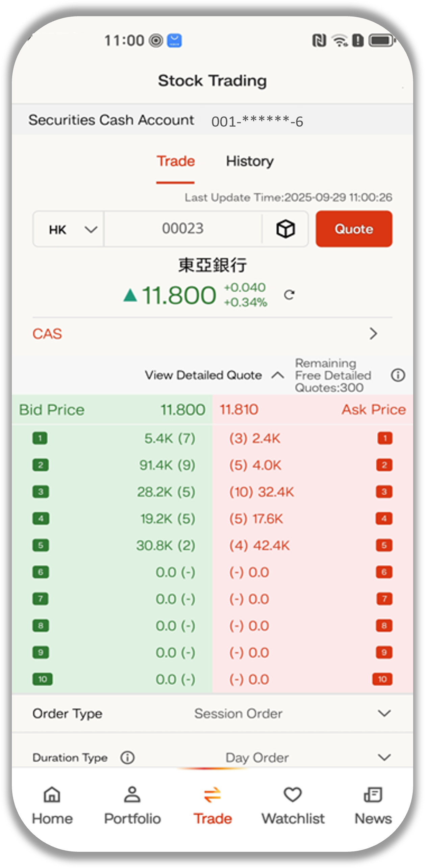Click the stock code field showing 00023
The height and width of the screenshot is (868, 425).
[x=183, y=229]
